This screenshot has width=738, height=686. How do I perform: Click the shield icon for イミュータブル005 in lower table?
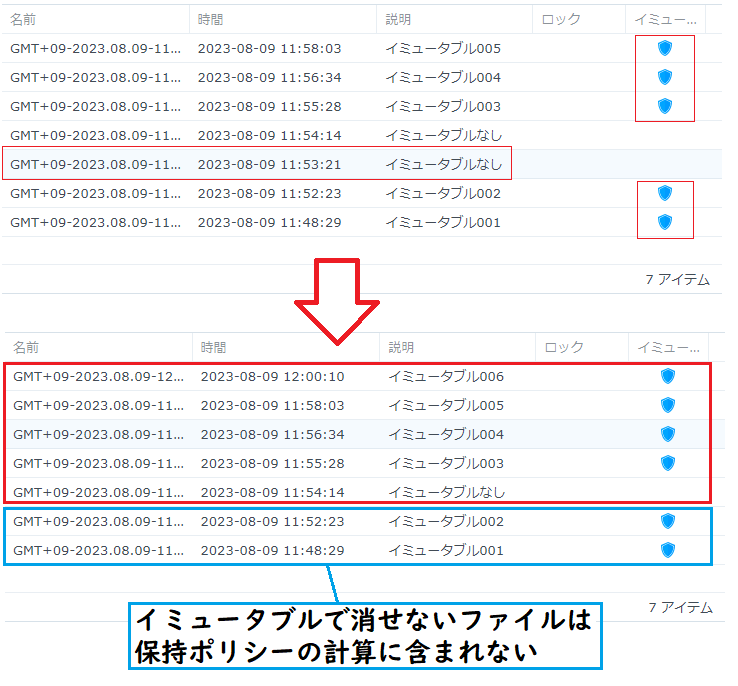pos(668,405)
